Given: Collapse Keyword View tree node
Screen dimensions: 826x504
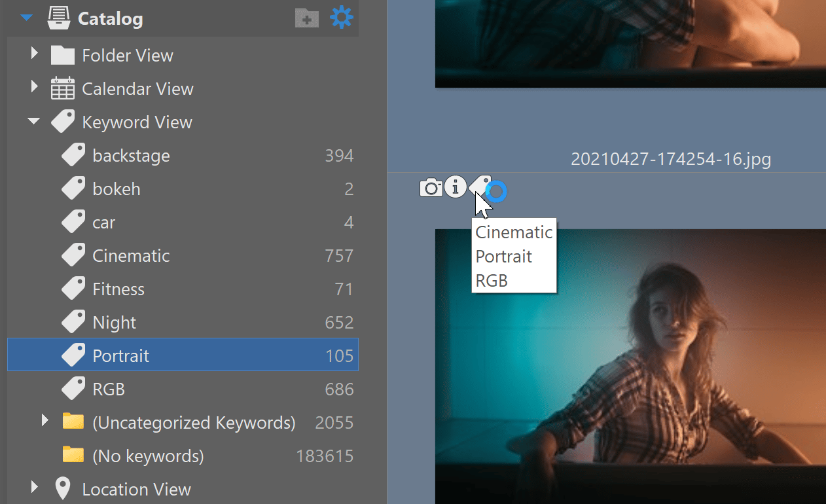Looking at the screenshot, I should [34, 121].
